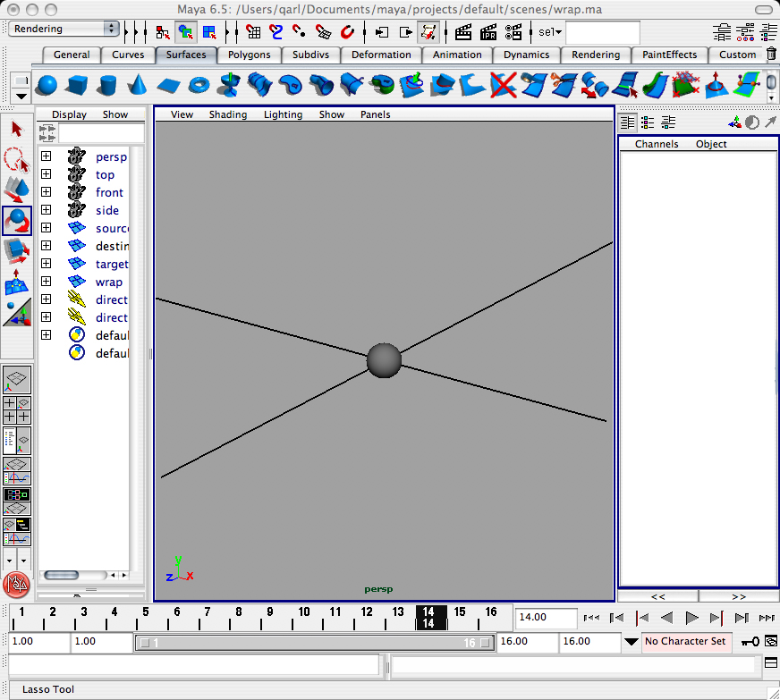Click frame 8 on the timeline

(239, 617)
